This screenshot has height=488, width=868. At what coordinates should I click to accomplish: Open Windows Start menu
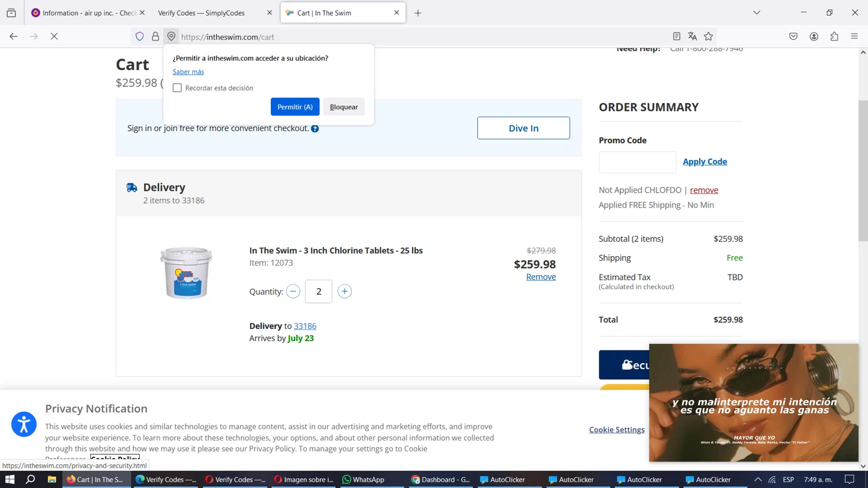pos(10,479)
